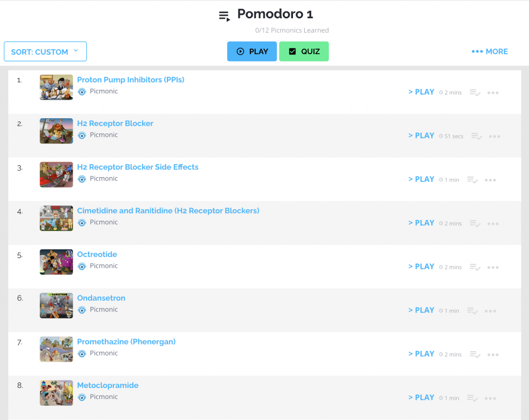This screenshot has height=420, width=529.
Task: Expand the More options menu
Action: point(490,52)
